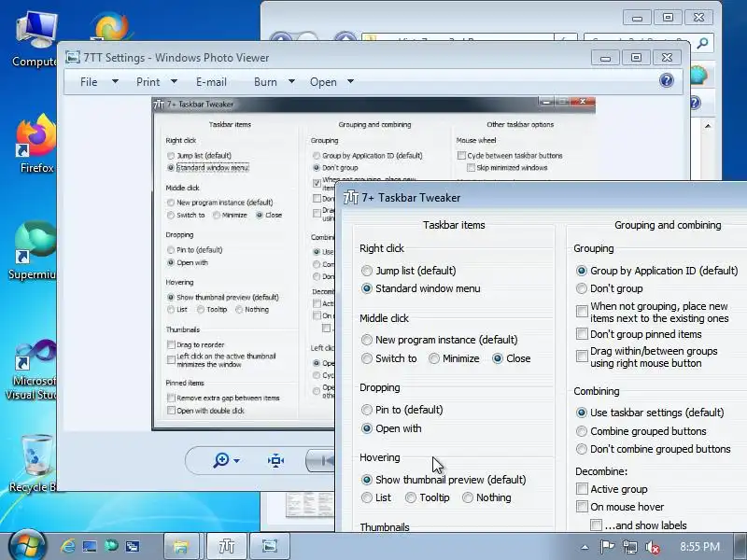
Task: Expand Print dropdown arrow
Action: point(174,81)
